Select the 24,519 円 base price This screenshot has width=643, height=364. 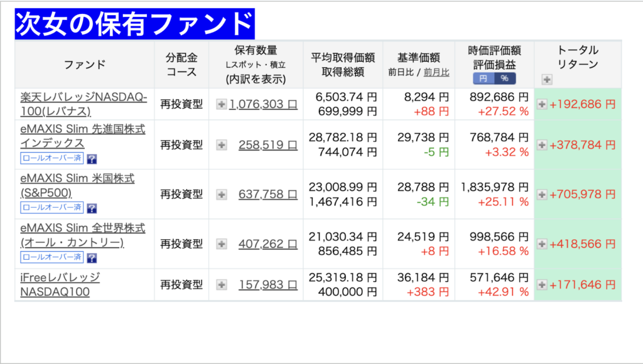423,237
